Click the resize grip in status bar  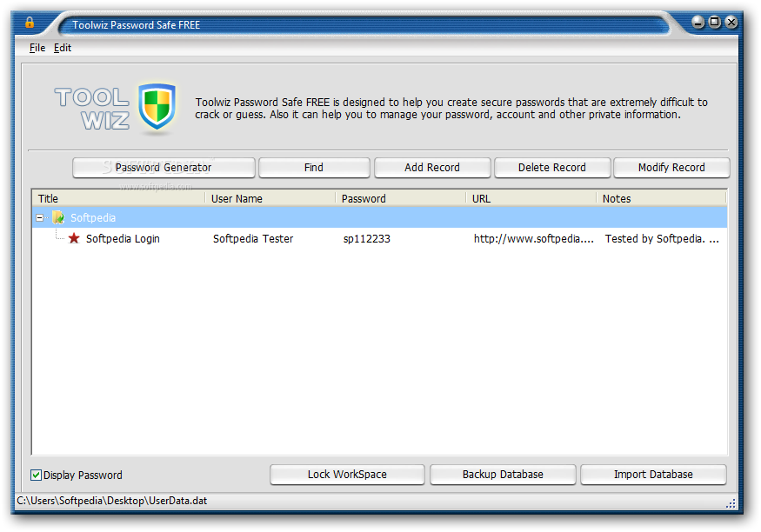[x=731, y=503]
